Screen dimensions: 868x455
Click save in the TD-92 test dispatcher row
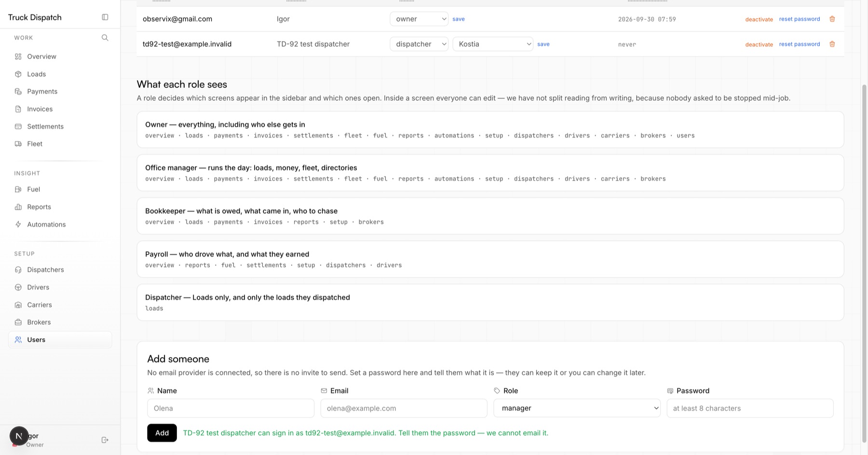[x=543, y=44]
